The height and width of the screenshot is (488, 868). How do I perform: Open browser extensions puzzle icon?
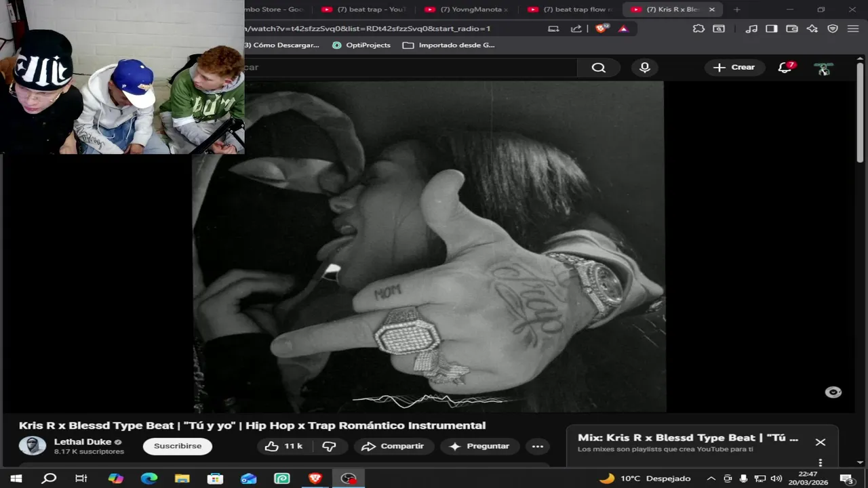tap(698, 28)
